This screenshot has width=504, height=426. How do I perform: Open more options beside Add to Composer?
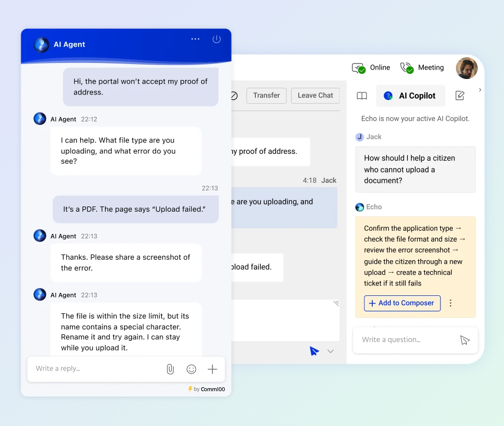click(451, 303)
